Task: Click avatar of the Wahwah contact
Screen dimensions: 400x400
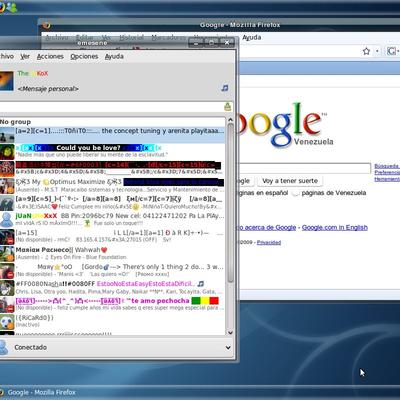Action: [7, 253]
